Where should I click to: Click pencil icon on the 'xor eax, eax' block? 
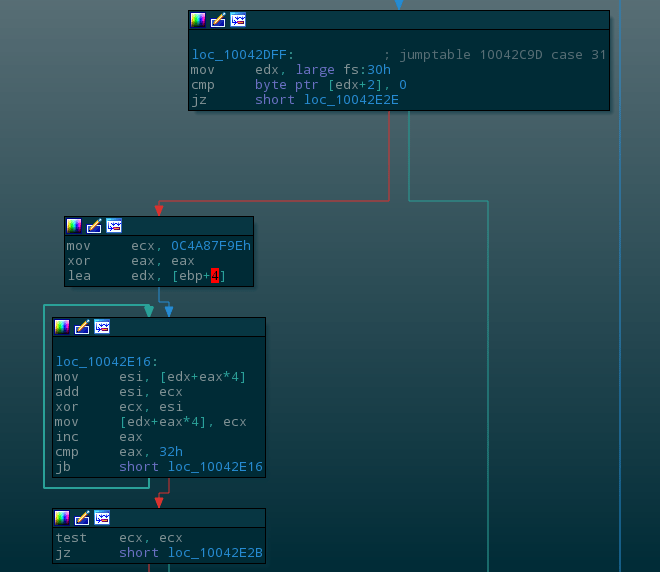[x=94, y=226]
